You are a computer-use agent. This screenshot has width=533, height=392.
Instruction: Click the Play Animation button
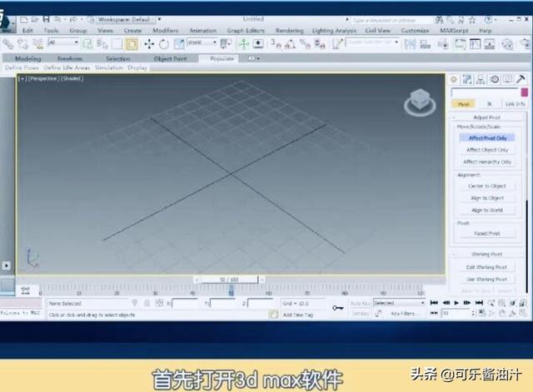(x=456, y=303)
